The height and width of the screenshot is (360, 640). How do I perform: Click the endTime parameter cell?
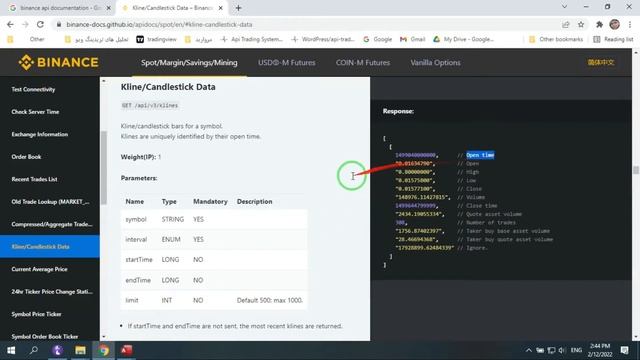[x=138, y=280]
